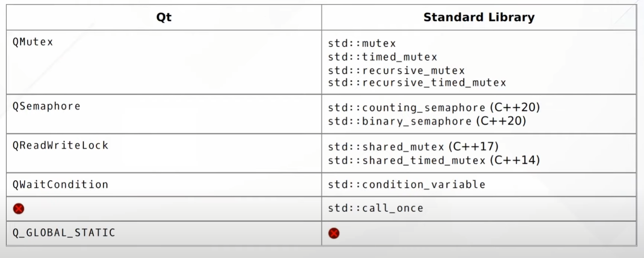Image resolution: width=644 pixels, height=258 pixels.
Task: Click the QMutex cell
Action: click(x=164, y=62)
